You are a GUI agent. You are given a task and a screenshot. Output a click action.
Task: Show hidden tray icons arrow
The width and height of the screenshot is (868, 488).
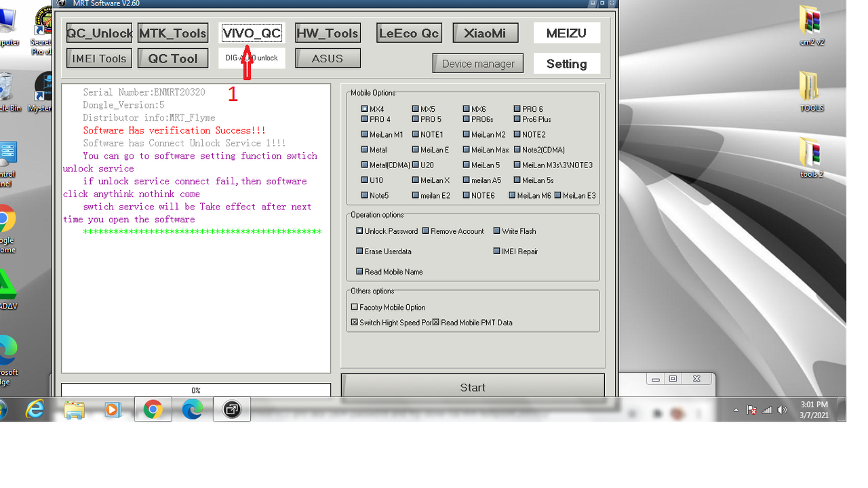[x=736, y=410]
